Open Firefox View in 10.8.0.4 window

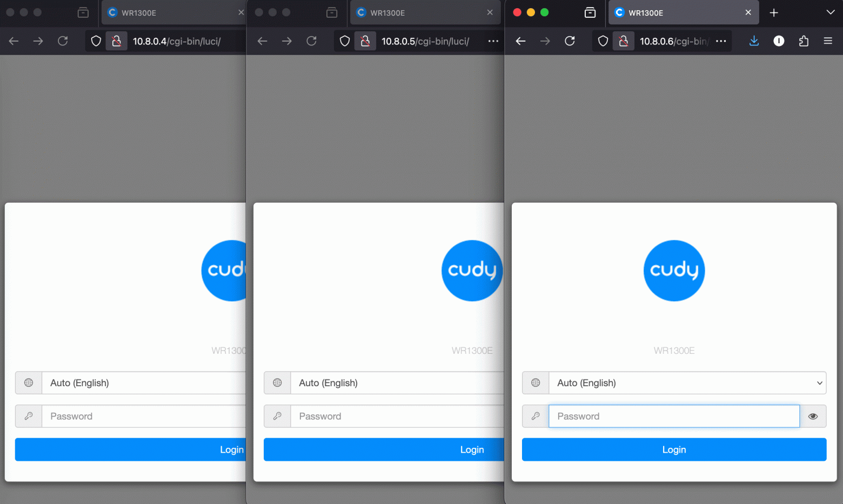pyautogui.click(x=83, y=12)
